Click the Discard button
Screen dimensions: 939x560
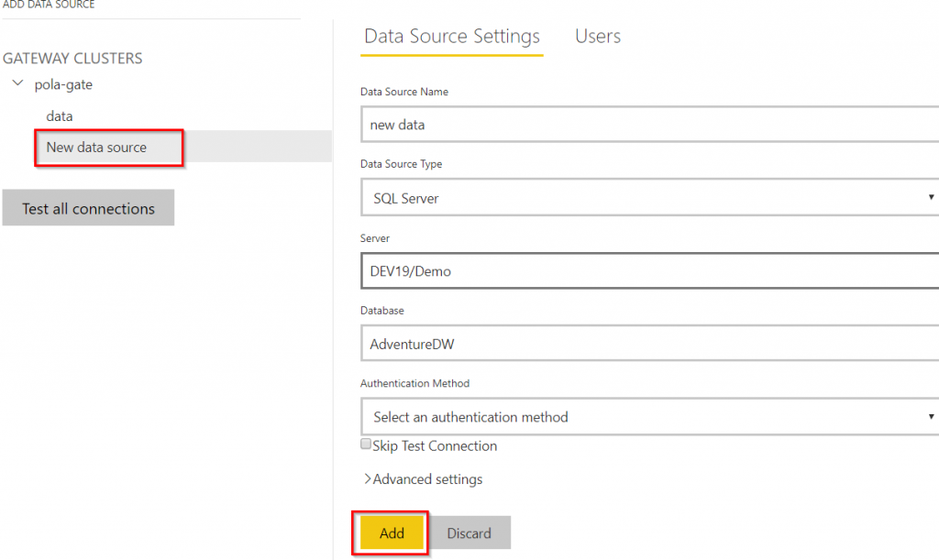click(469, 533)
